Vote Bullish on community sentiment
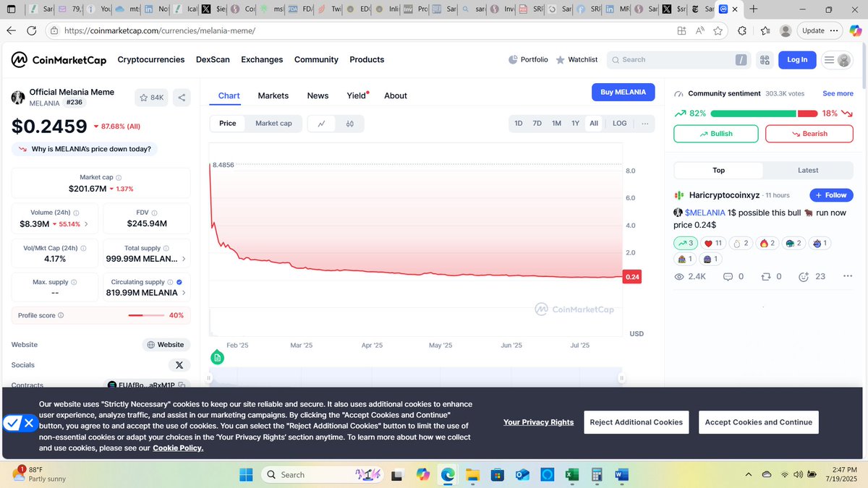Viewport: 868px width, 488px height. (x=716, y=134)
